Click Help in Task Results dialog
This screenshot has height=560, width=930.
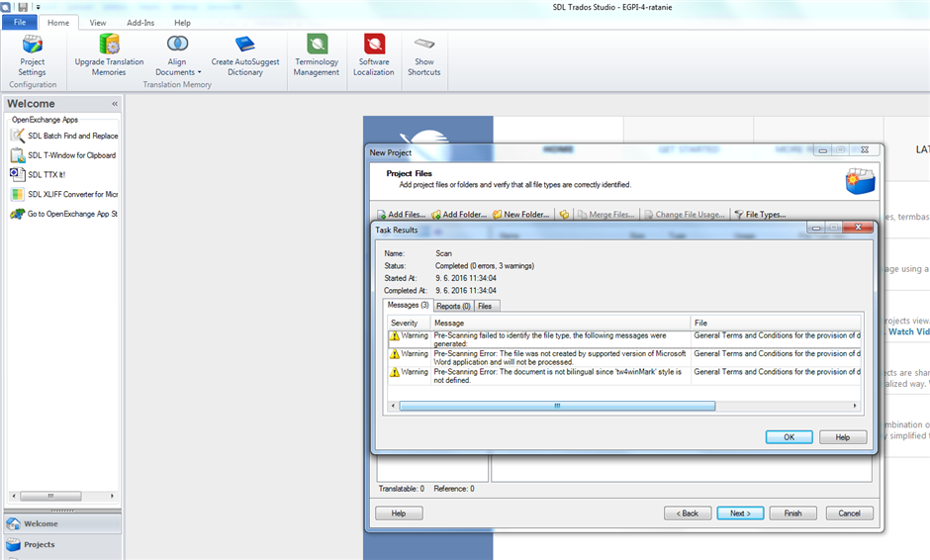[x=843, y=437]
